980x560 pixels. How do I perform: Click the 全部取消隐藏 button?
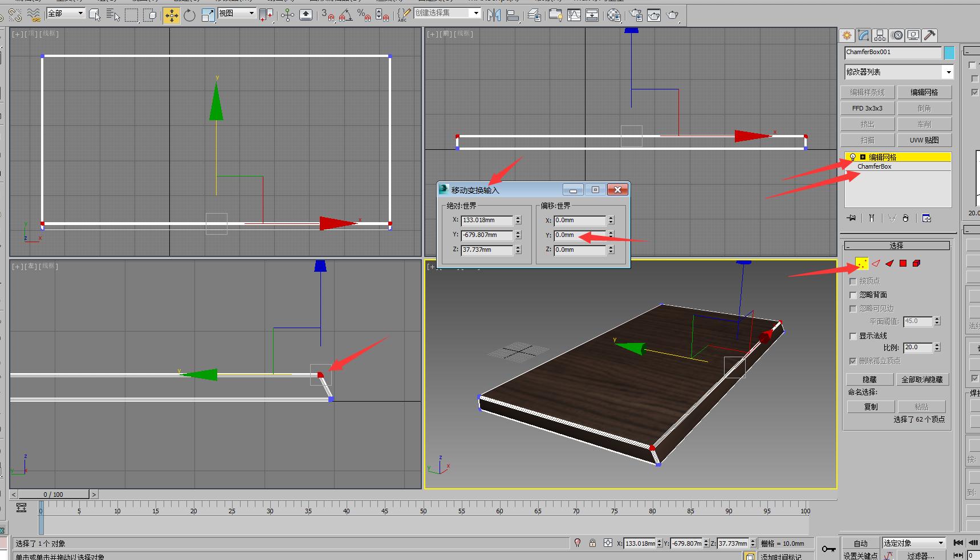pos(921,379)
